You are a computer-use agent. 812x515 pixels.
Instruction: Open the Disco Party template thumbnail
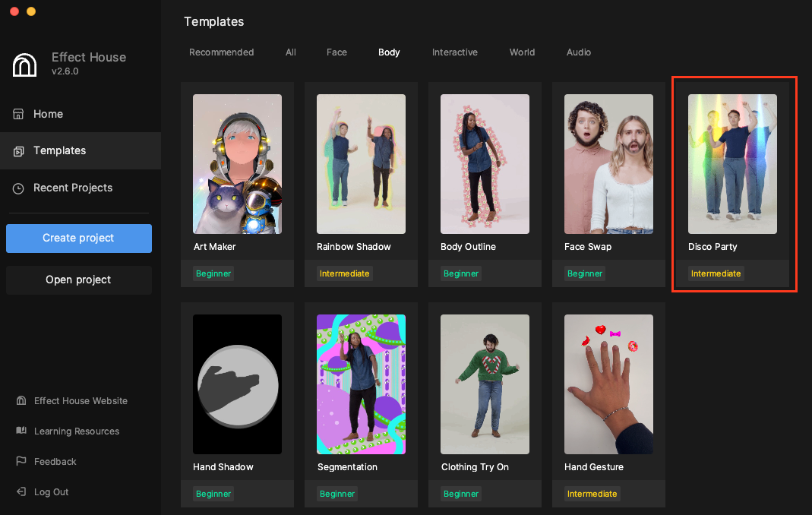coord(732,164)
